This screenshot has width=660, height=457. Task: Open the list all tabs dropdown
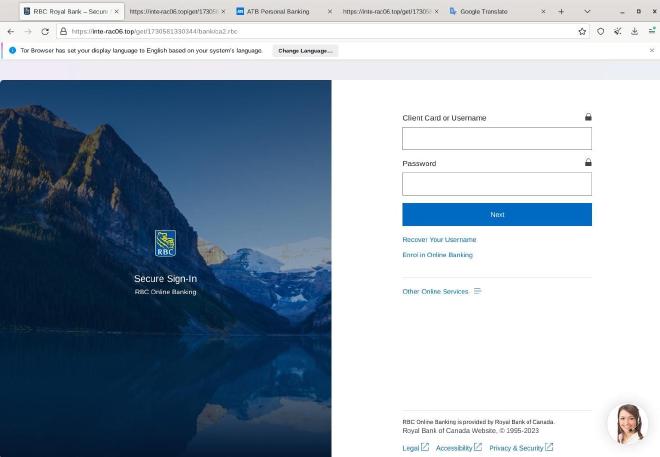click(587, 11)
